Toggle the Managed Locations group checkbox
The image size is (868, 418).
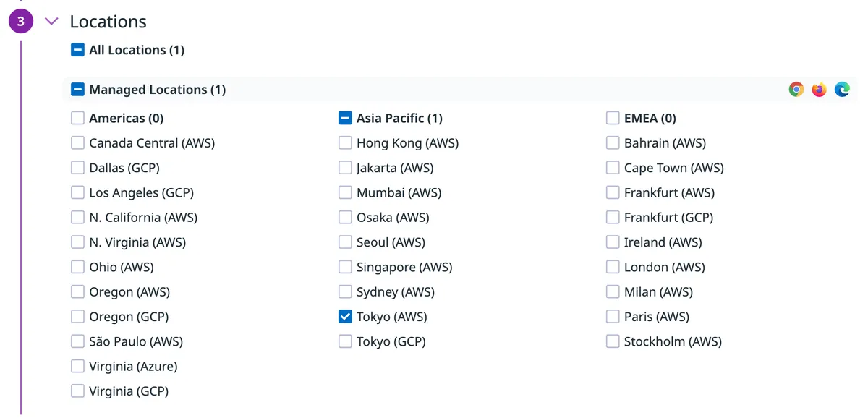click(x=78, y=90)
